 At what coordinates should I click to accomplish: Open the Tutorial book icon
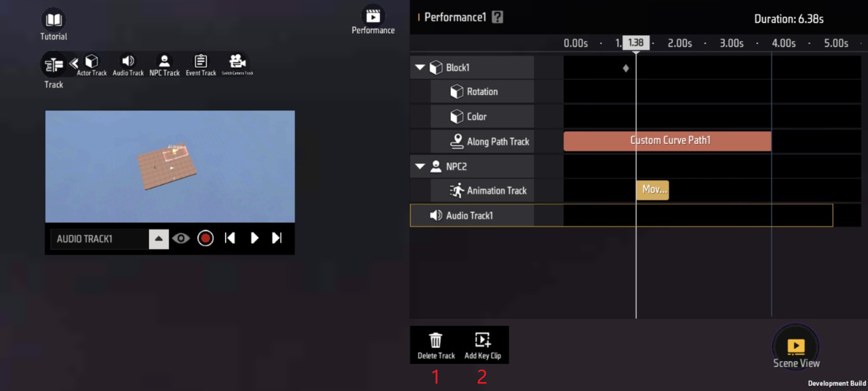pos(54,20)
